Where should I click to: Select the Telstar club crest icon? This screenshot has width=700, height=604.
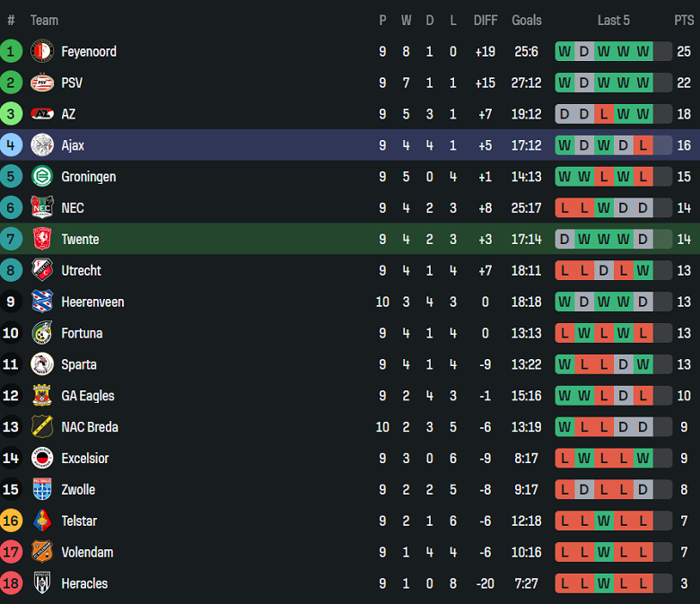tap(42, 521)
